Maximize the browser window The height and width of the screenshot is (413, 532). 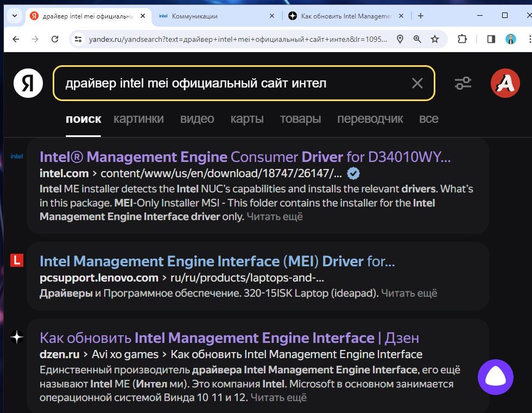(505, 16)
